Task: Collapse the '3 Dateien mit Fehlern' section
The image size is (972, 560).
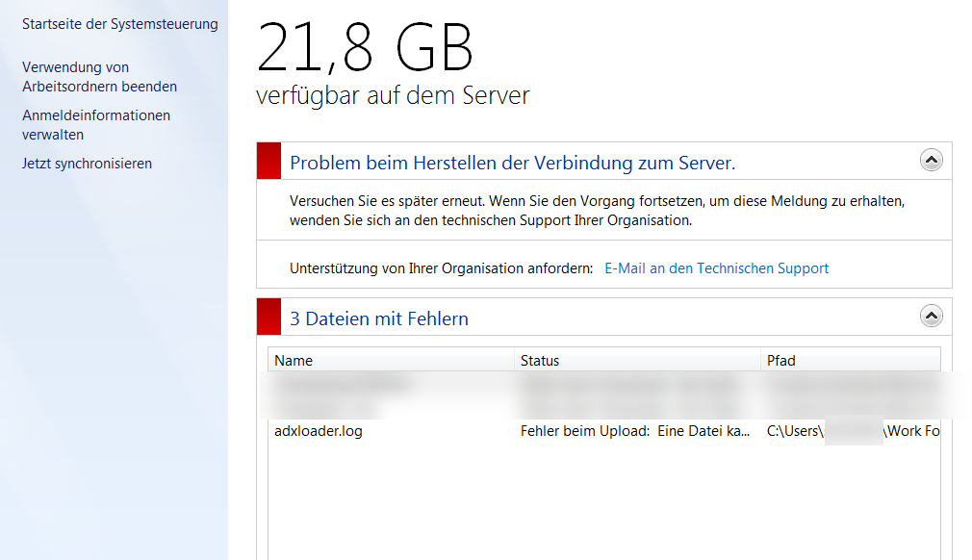Action: pos(931,316)
